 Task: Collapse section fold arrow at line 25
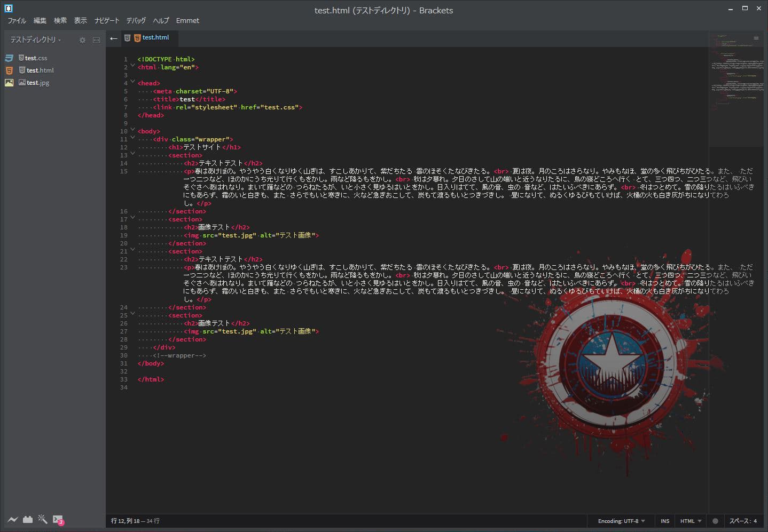132,314
